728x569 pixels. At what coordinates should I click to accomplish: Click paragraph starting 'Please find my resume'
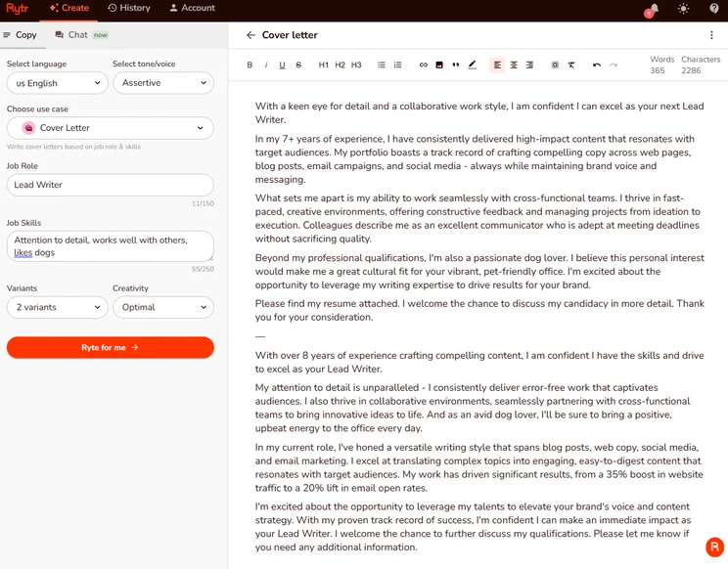click(x=479, y=310)
